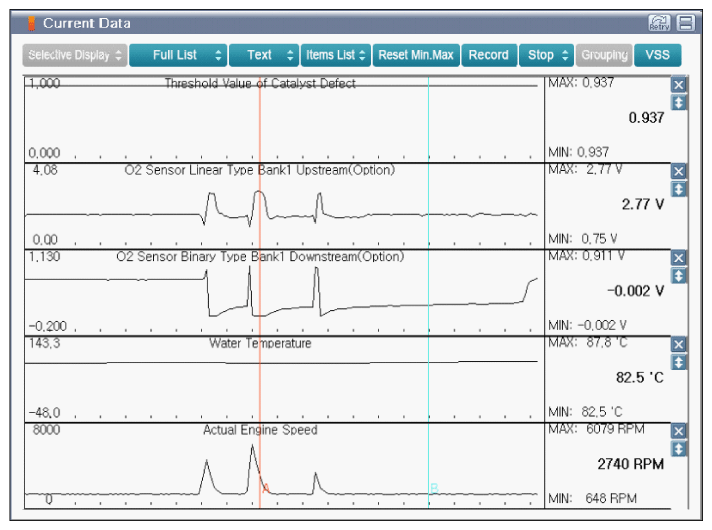The width and height of the screenshot is (712, 530).
Task: Click the 'MAX: 0.911 V' reading
Action: 586,256
